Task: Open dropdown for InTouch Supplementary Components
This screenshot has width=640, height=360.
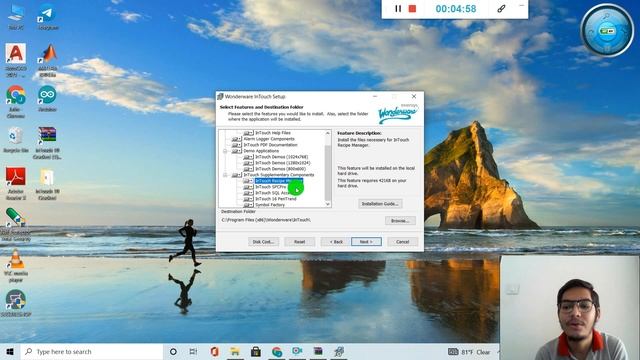Action: (237, 175)
